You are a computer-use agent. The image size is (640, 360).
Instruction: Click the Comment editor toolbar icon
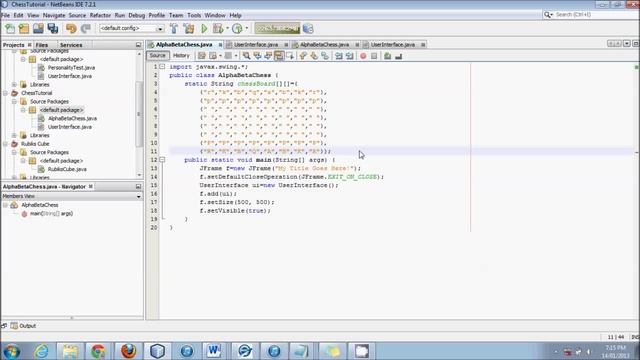click(387, 56)
